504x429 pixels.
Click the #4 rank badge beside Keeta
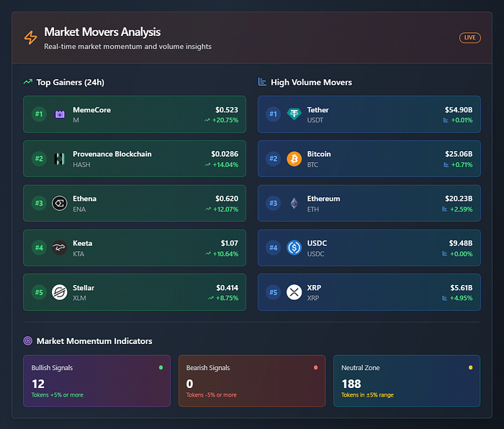coord(39,248)
